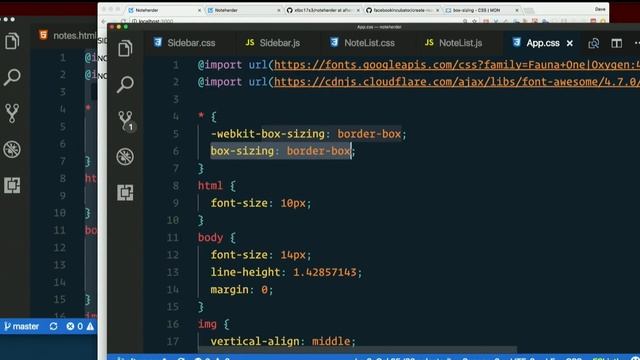Close the App.css tab
The image size is (640, 360).
pos(570,43)
